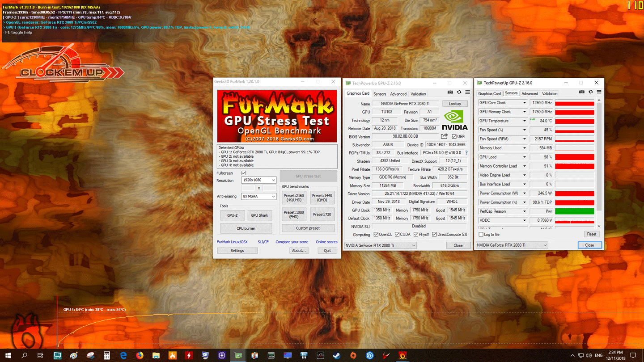Click the Bus Interface question mark icon
The height and width of the screenshot is (362, 644).
click(x=466, y=153)
